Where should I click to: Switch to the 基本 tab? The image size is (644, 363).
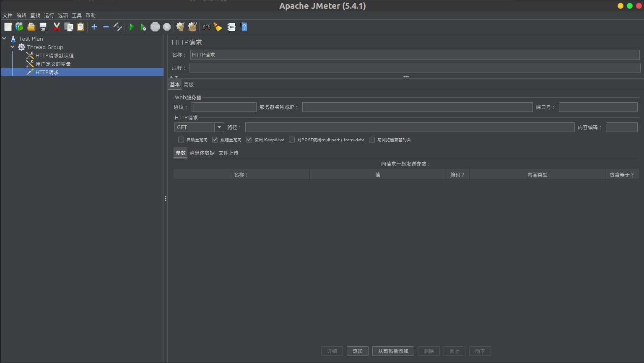coord(175,85)
